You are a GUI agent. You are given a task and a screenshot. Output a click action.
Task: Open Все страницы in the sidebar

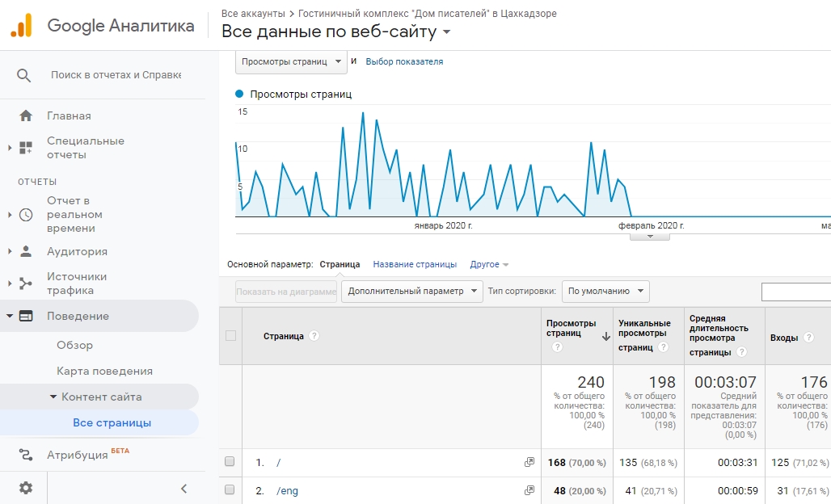click(112, 422)
